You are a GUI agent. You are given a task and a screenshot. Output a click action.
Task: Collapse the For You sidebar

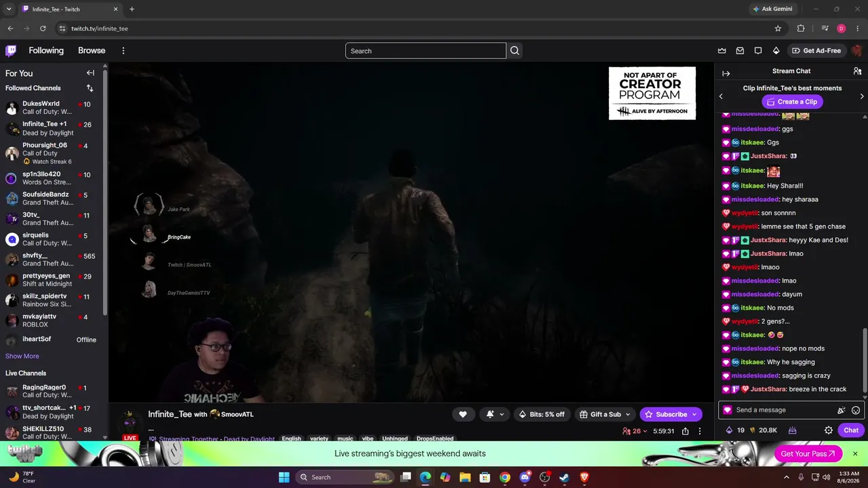(x=90, y=73)
